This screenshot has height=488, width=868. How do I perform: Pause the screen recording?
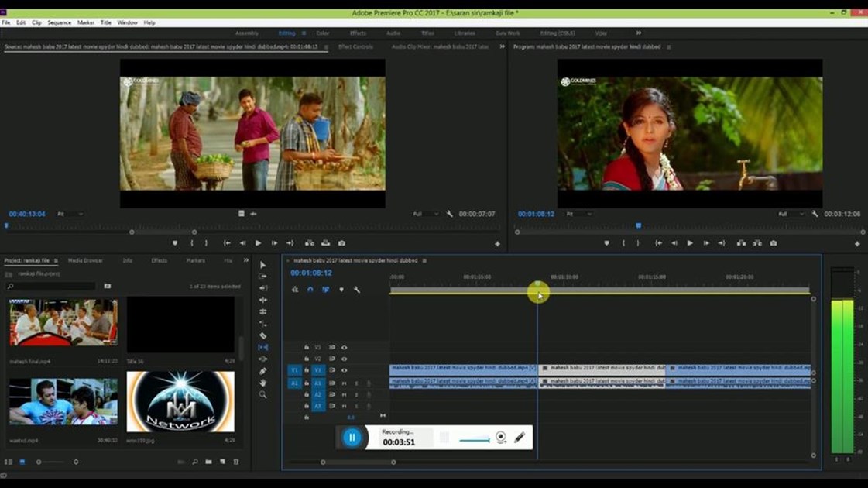(352, 438)
